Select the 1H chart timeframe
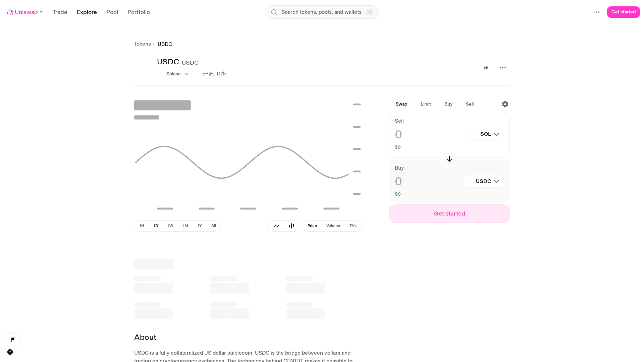644x362 pixels. [x=142, y=226]
